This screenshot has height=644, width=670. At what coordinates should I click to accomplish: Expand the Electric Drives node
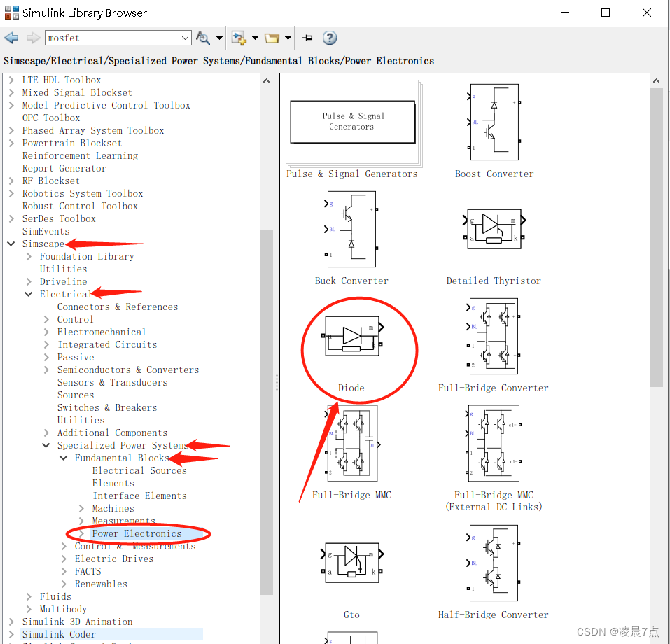click(64, 559)
